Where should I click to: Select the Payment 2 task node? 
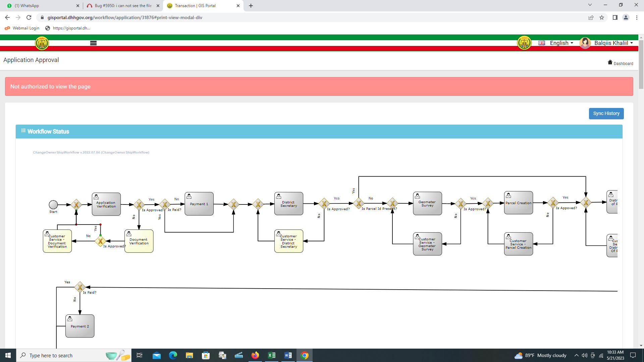click(x=80, y=326)
